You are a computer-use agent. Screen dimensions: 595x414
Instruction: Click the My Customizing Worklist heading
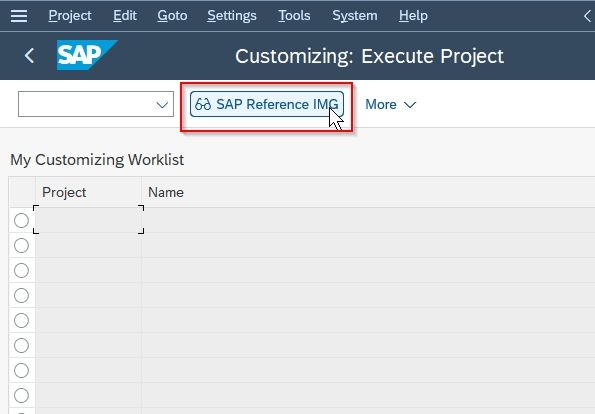tap(97, 160)
